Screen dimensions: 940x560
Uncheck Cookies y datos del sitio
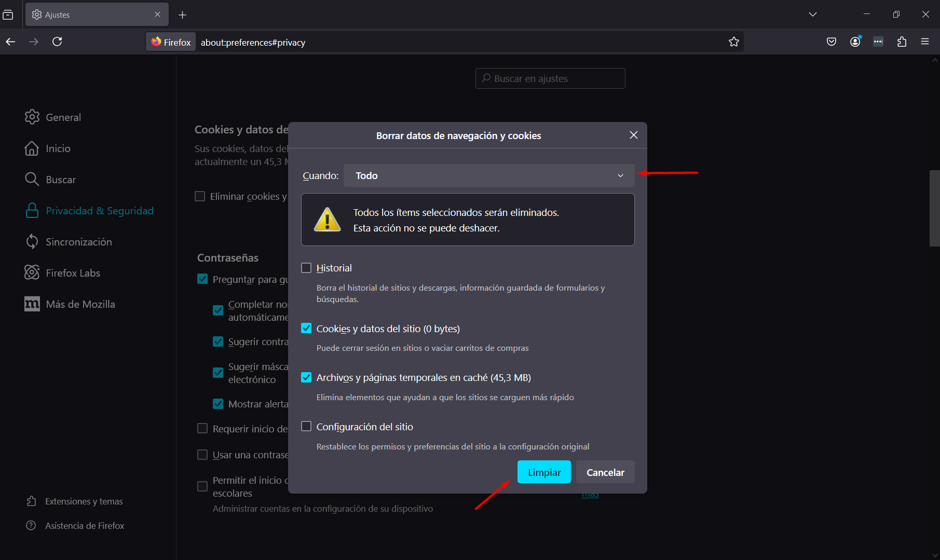click(x=306, y=329)
